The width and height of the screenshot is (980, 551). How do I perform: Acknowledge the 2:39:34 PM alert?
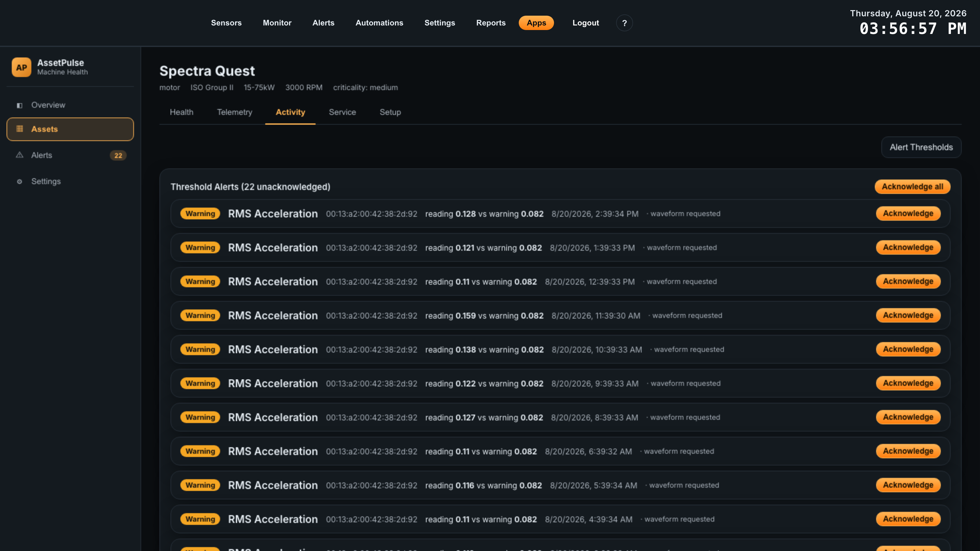[908, 213]
